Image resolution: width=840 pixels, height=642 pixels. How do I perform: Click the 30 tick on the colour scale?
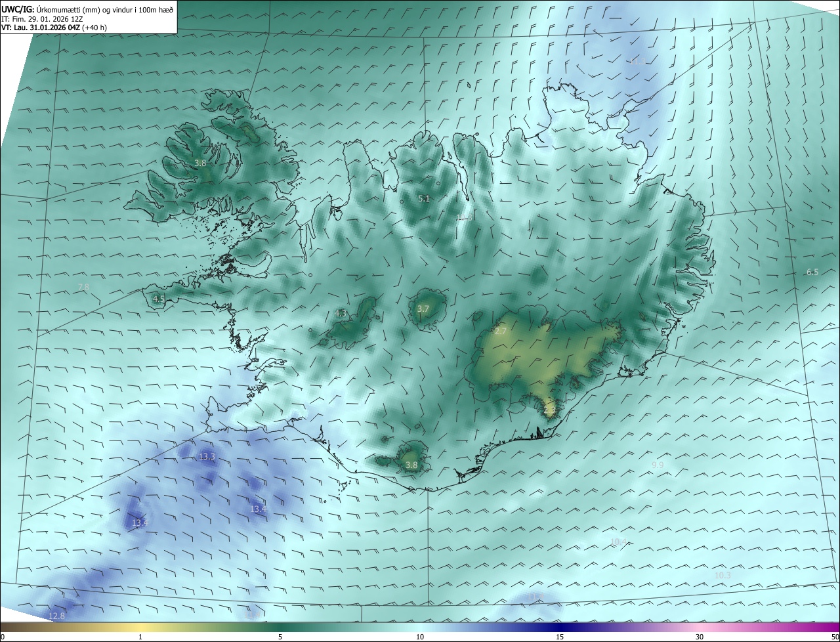pos(700,637)
